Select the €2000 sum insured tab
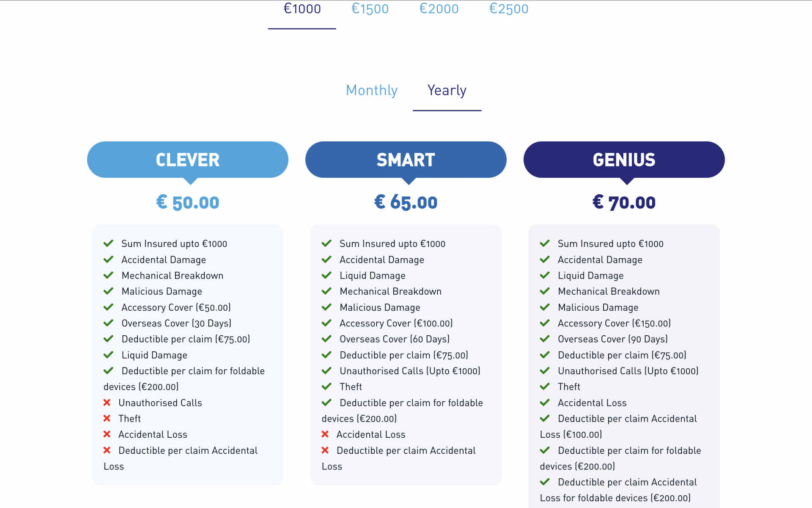The height and width of the screenshot is (508, 812). 439,9
